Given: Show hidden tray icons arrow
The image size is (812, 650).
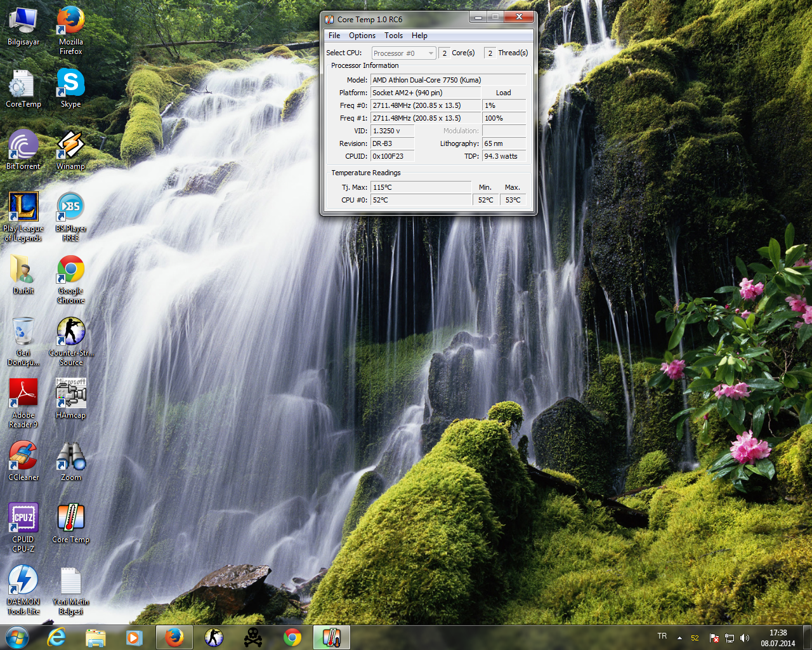Looking at the screenshot, I should point(679,638).
